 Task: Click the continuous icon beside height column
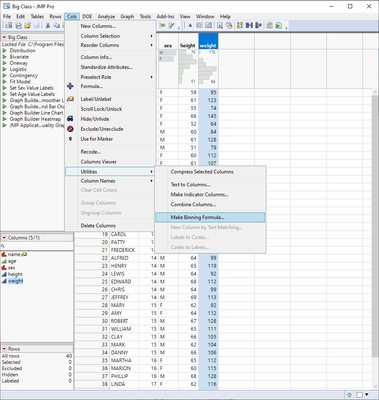[x=4, y=274]
